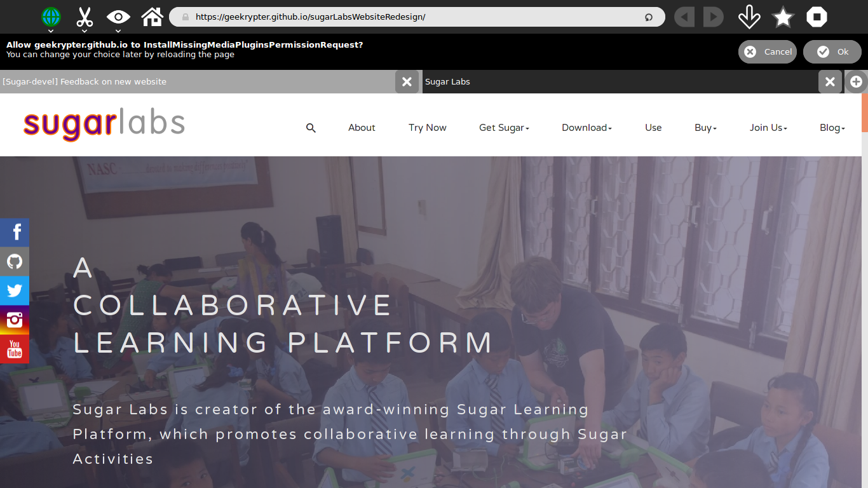
Task: Stop the activity with stop icon
Action: (817, 17)
